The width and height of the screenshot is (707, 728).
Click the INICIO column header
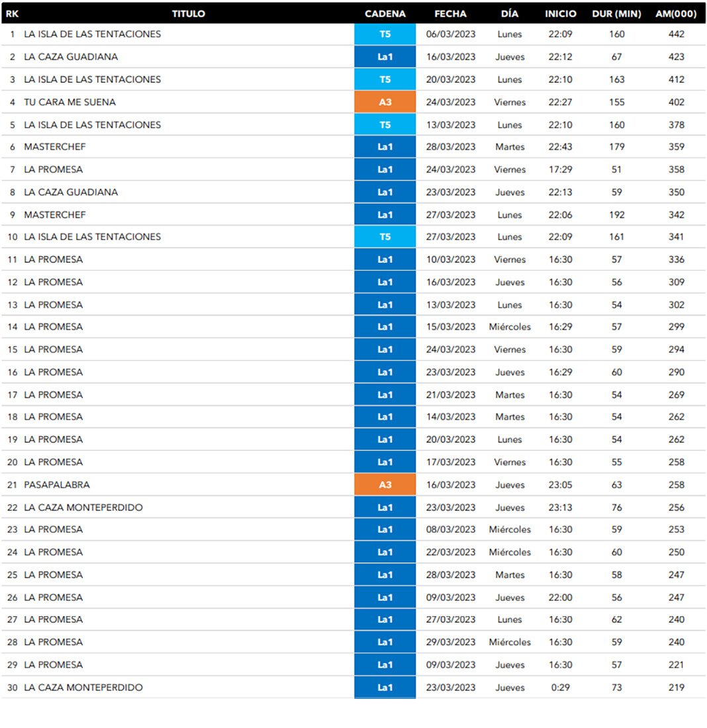point(561,14)
